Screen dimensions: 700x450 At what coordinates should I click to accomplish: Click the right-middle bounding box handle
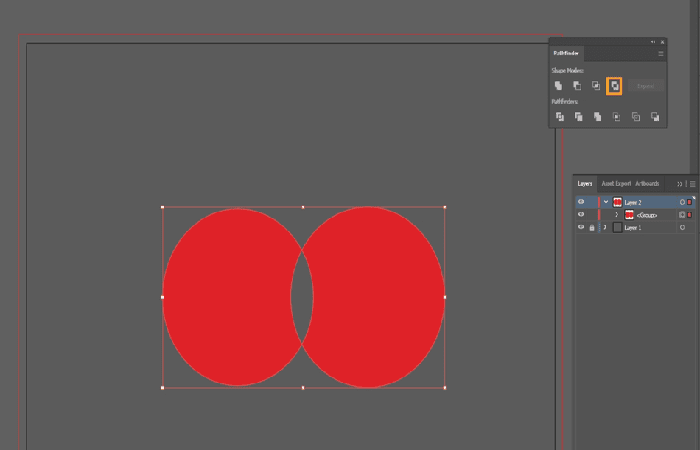coord(445,297)
